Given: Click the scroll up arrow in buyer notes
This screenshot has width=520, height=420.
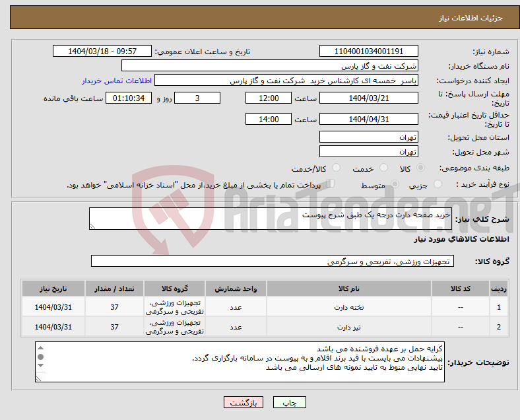Looking at the screenshot, I should point(40,348).
